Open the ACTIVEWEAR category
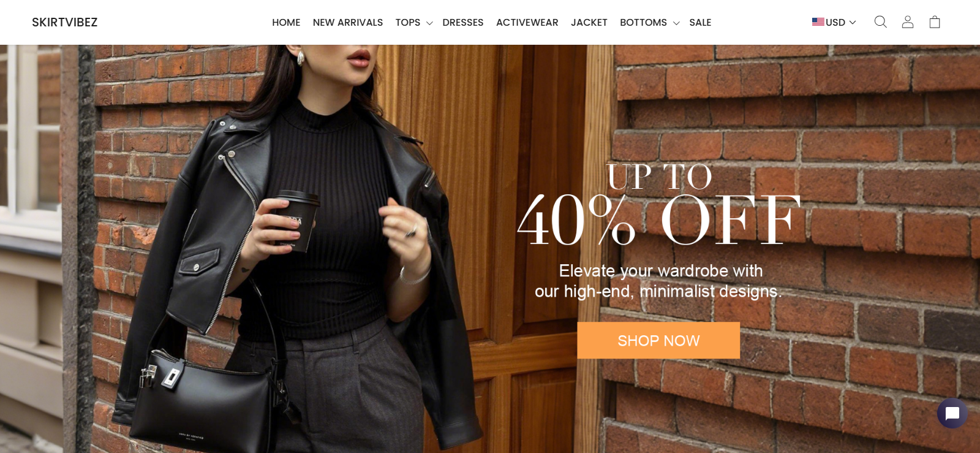 527,22
